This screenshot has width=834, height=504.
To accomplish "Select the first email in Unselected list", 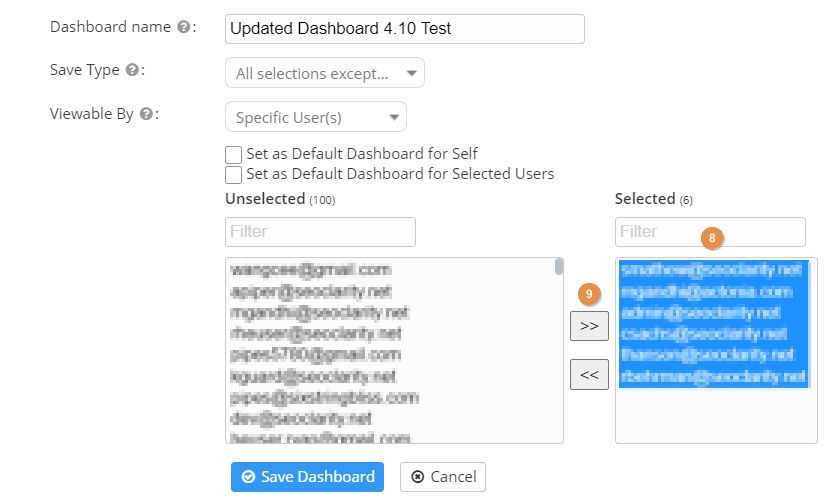I will [310, 270].
